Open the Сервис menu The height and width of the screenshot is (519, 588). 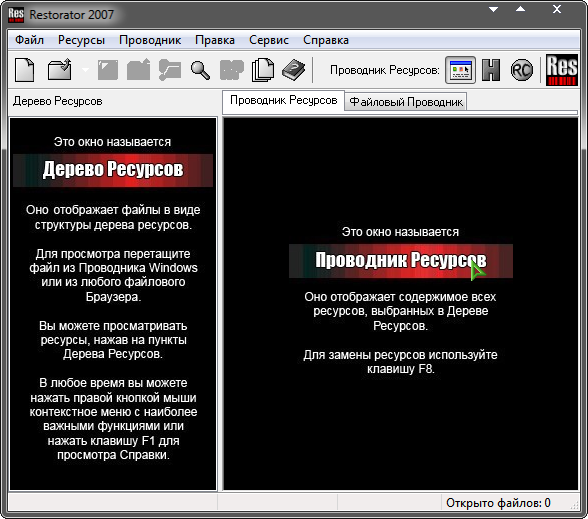click(x=269, y=40)
